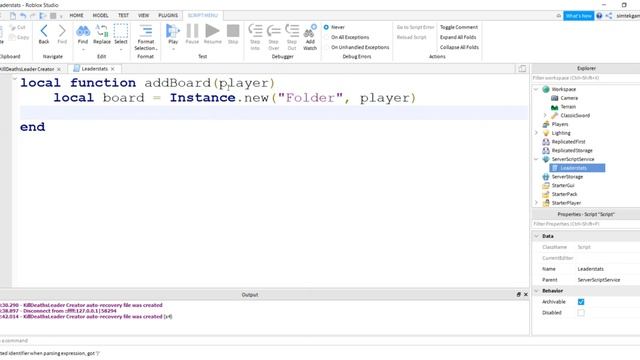Image resolution: width=640 pixels, height=360 pixels.
Task: Open the HOME ribbon tab
Action: coord(76,16)
